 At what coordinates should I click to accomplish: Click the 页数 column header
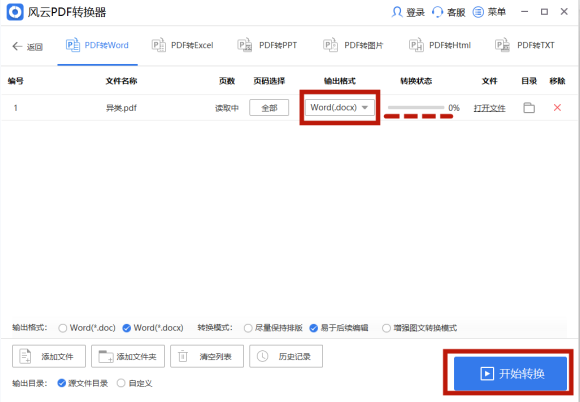pyautogui.click(x=227, y=81)
